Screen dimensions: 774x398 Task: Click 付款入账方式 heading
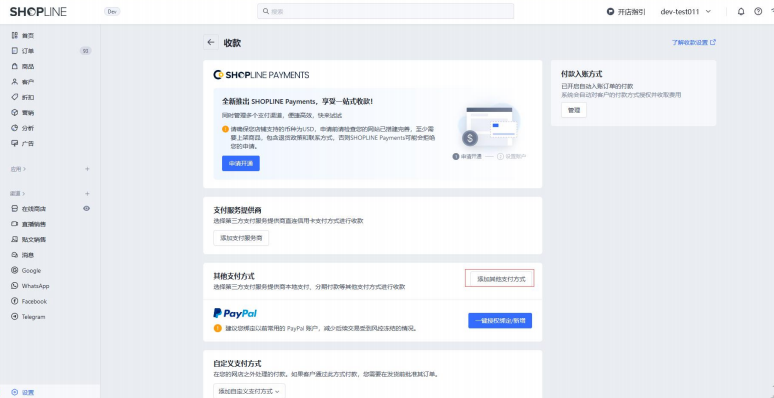tap(581, 74)
